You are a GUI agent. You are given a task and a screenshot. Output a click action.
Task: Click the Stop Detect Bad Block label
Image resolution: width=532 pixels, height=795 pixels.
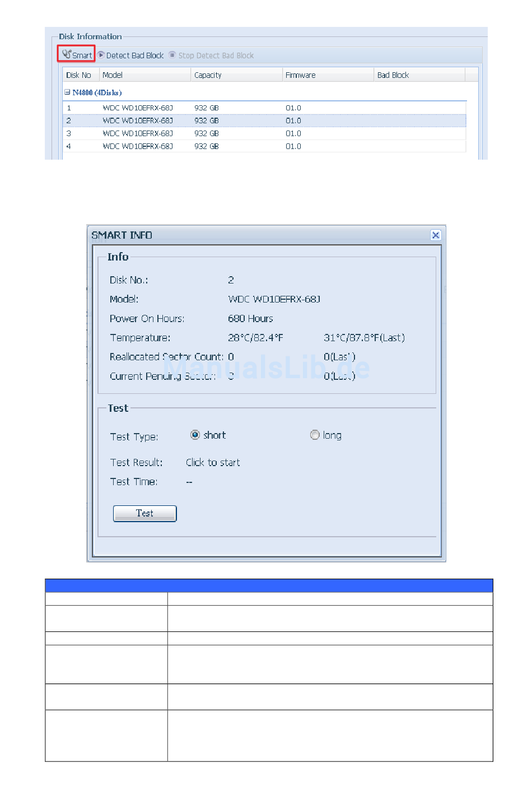point(216,55)
